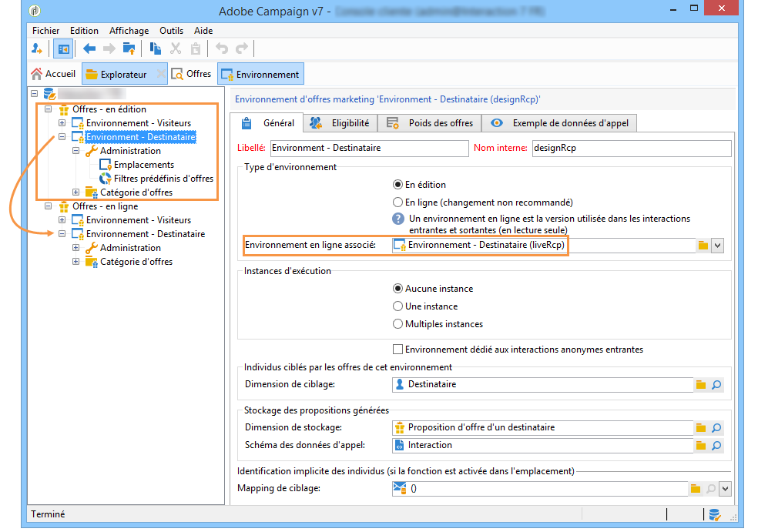Select Environnement - Destinataire under en ligne
Screen dimensions: 758x532
point(146,234)
